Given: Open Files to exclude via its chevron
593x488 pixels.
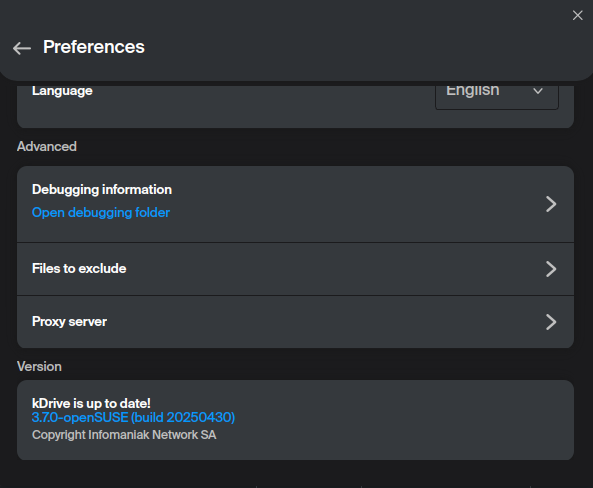Looking at the screenshot, I should pyautogui.click(x=551, y=269).
